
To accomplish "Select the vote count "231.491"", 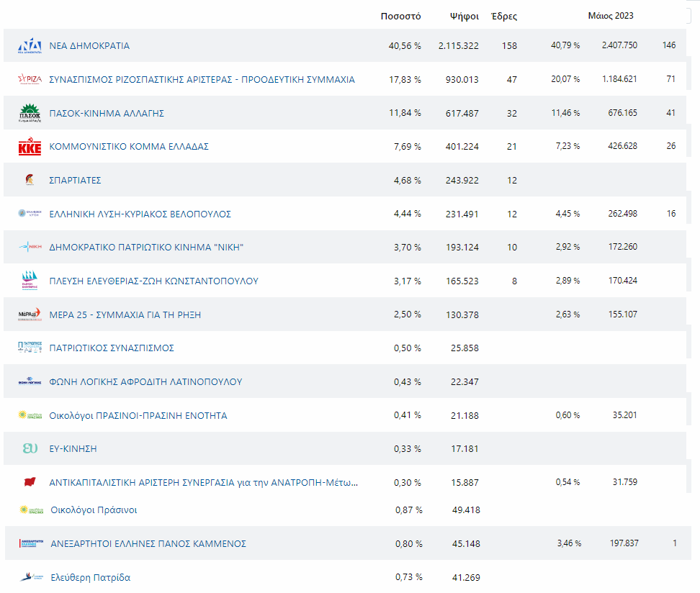I will coord(462,214).
